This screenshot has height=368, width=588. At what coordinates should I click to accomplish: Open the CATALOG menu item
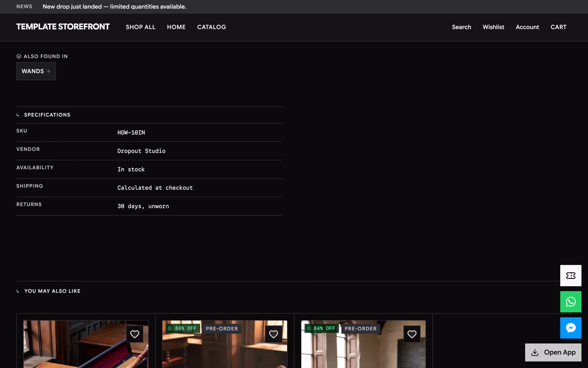[212, 27]
